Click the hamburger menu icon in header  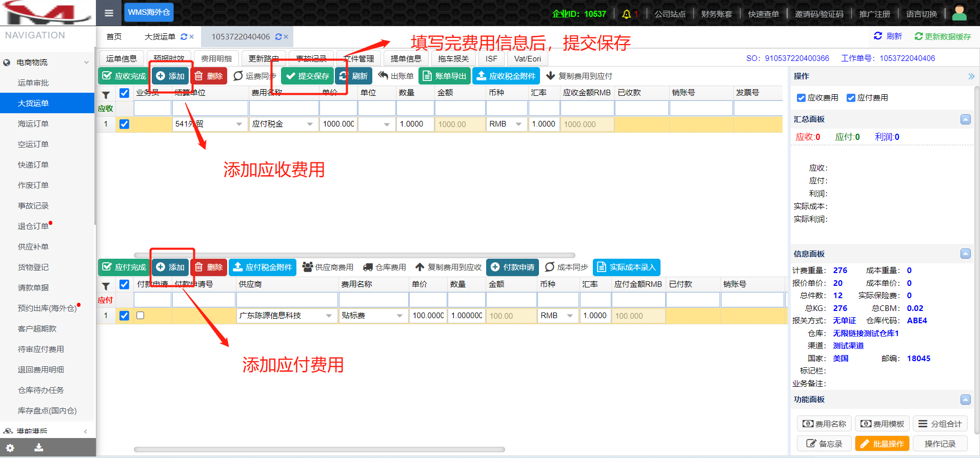tap(109, 13)
